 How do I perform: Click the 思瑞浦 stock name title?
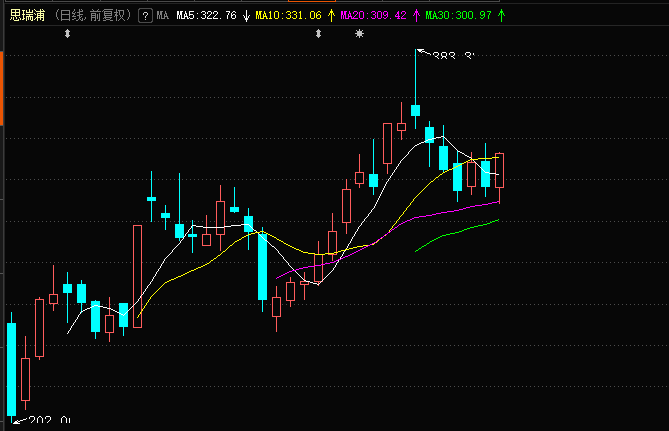pos(27,16)
